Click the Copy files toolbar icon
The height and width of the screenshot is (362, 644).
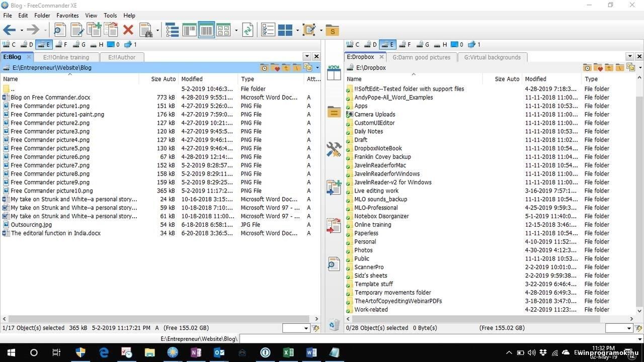tap(94, 30)
